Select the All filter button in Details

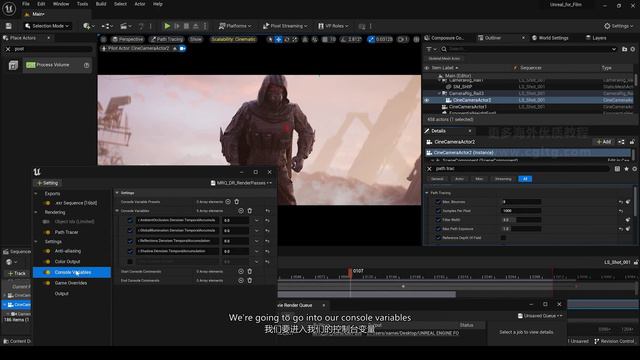click(x=525, y=179)
